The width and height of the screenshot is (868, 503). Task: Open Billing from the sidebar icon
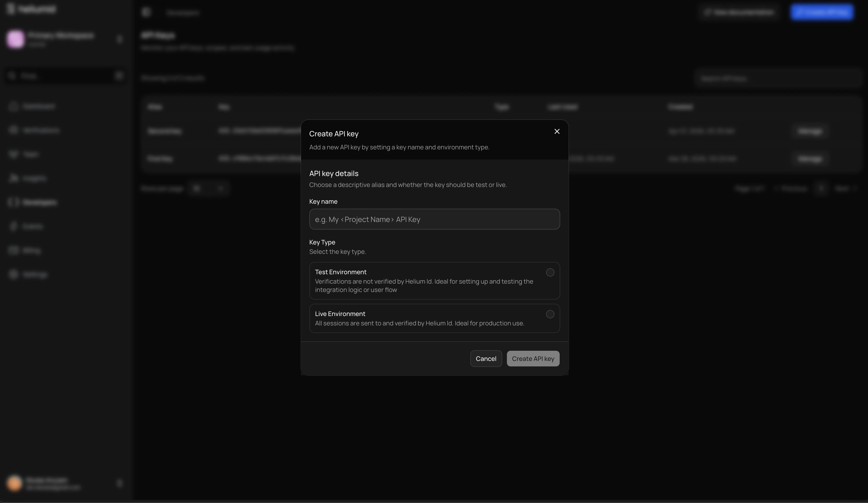[13, 250]
